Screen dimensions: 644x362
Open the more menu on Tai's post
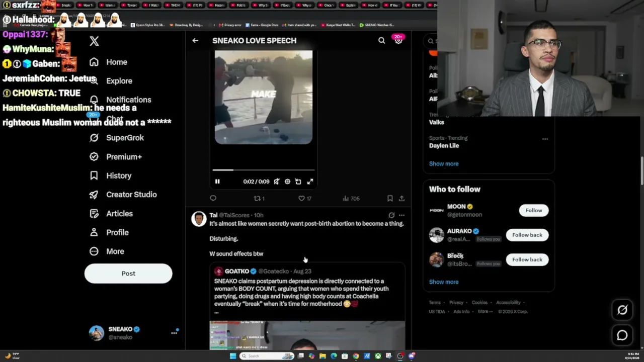[x=401, y=215]
